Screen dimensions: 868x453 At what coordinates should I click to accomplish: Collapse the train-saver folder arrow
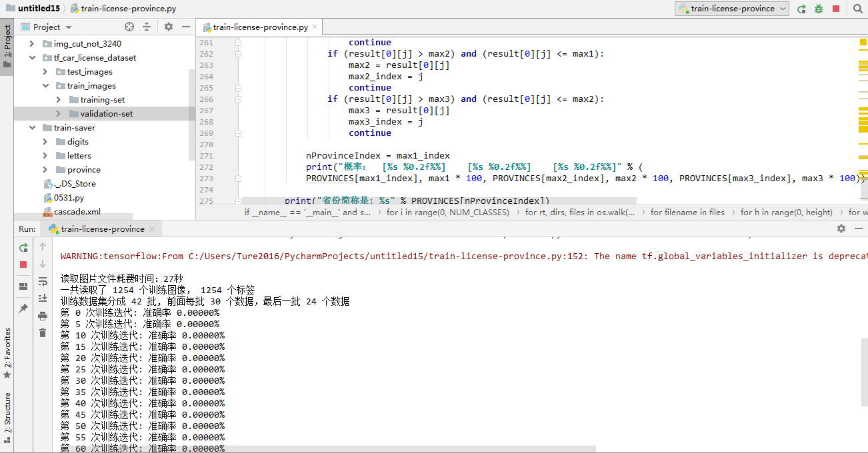pos(32,128)
